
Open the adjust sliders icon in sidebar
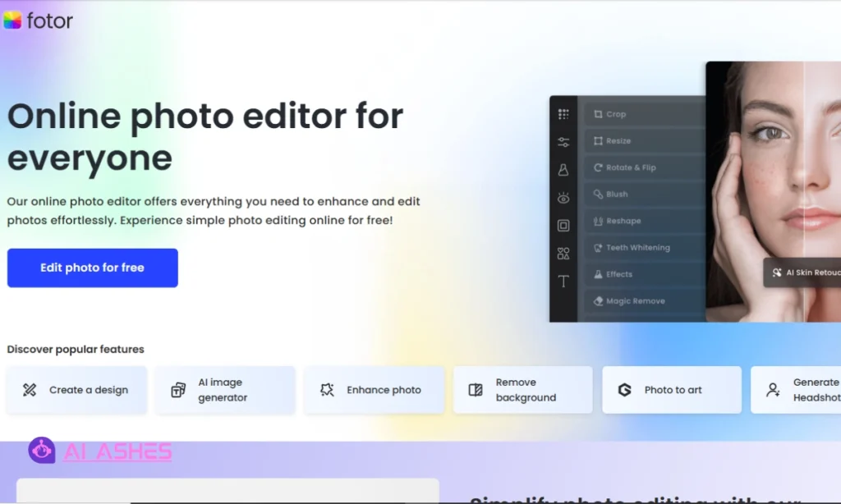[x=563, y=142]
